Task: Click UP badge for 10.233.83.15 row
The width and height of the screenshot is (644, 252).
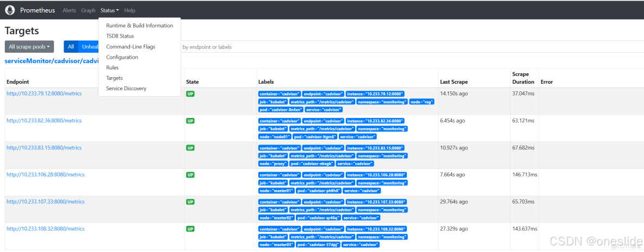Action: coord(190,148)
